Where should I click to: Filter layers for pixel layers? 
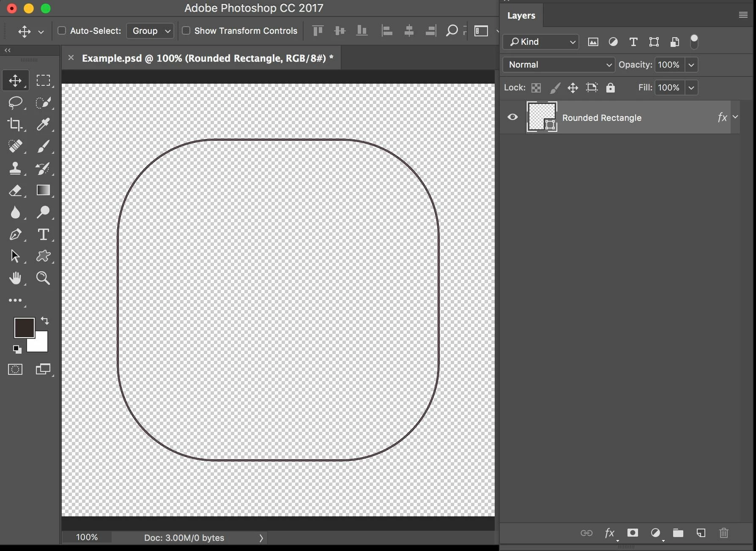tap(593, 42)
